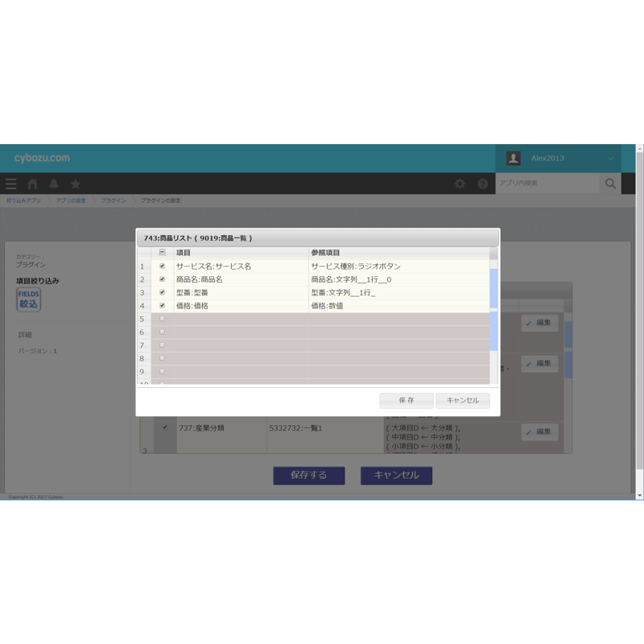Uncheck the サービス名 row checkbox

pyautogui.click(x=163, y=266)
